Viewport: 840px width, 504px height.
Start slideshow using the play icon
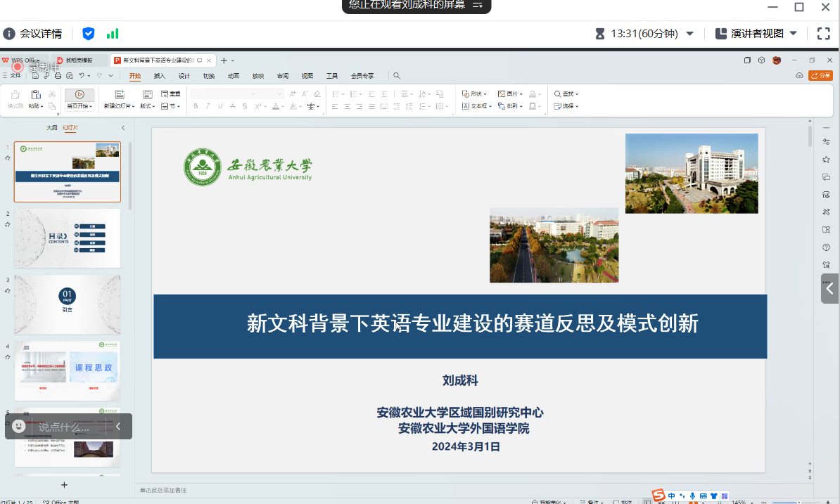tap(79, 94)
